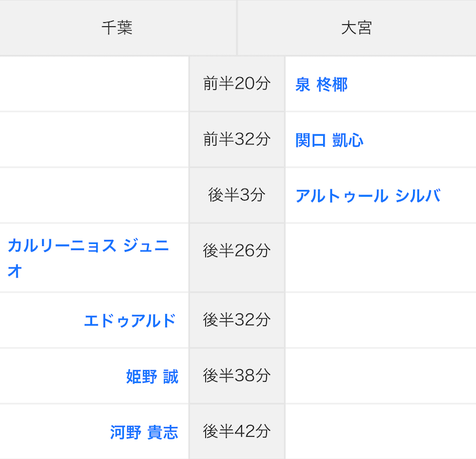Viewport: 476px width, 459px height.
Task: Click the 後半3分 time cell
Action: 237,195
